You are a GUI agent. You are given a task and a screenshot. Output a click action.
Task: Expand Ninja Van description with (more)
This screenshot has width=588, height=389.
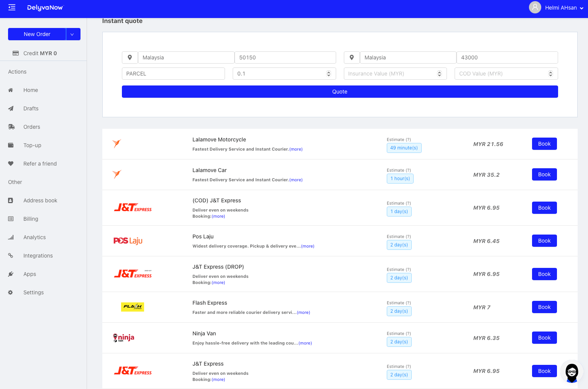[305, 343]
